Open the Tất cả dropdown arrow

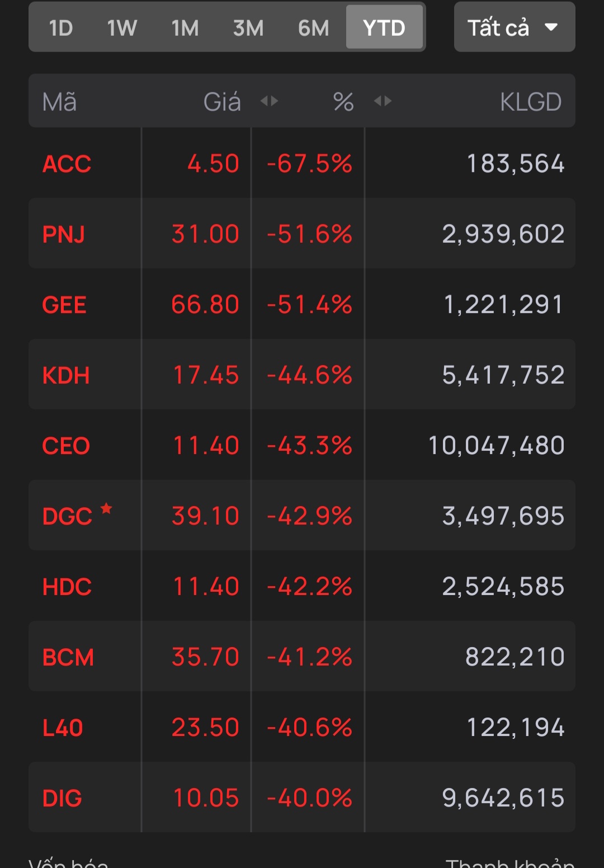[551, 27]
